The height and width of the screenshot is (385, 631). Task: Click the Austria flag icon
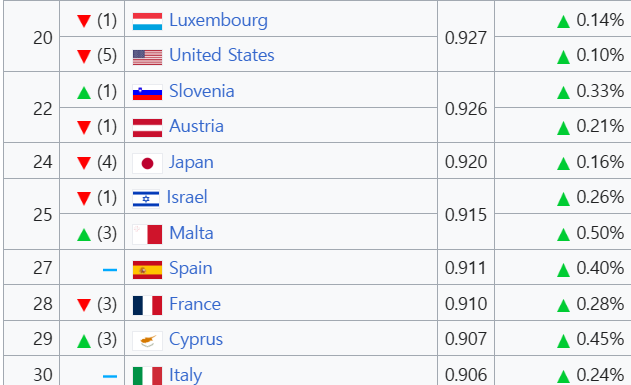pos(147,128)
